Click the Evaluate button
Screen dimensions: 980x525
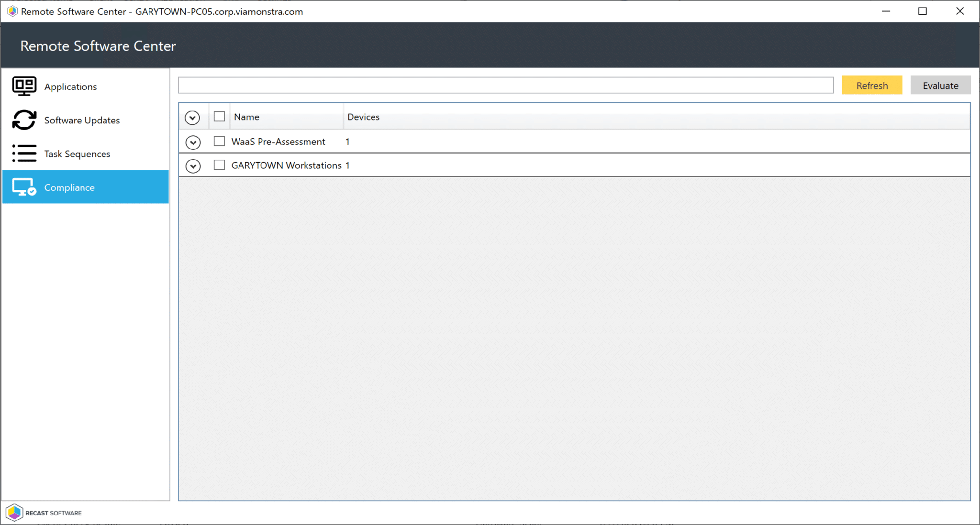(x=940, y=85)
